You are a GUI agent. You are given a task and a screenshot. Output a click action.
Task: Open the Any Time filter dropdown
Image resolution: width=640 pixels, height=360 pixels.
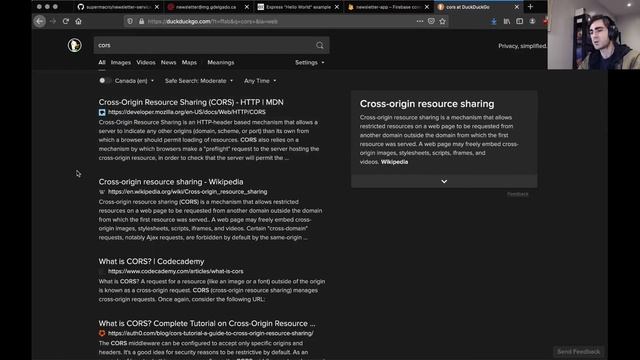pos(260,81)
